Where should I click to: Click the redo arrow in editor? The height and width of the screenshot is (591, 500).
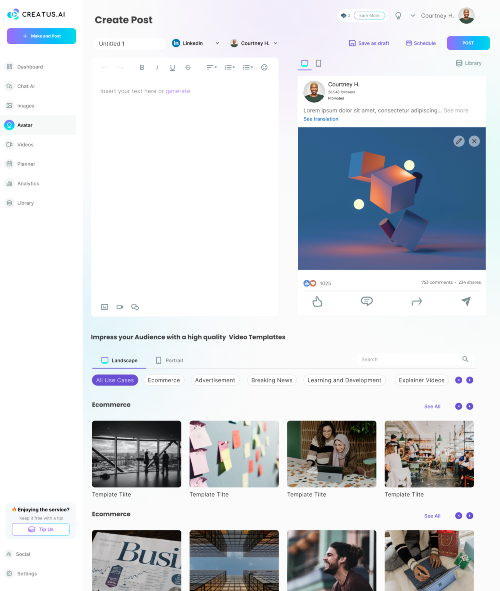120,67
